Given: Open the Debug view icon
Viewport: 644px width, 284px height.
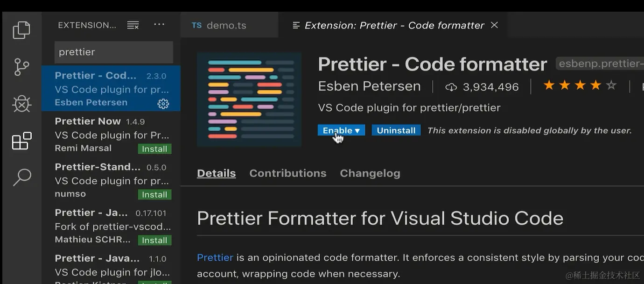Looking at the screenshot, I should tap(21, 104).
